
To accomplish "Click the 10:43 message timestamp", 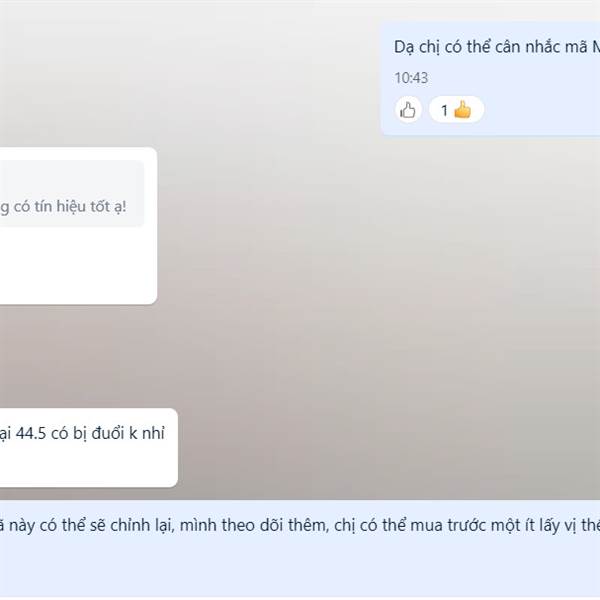I will [411, 78].
